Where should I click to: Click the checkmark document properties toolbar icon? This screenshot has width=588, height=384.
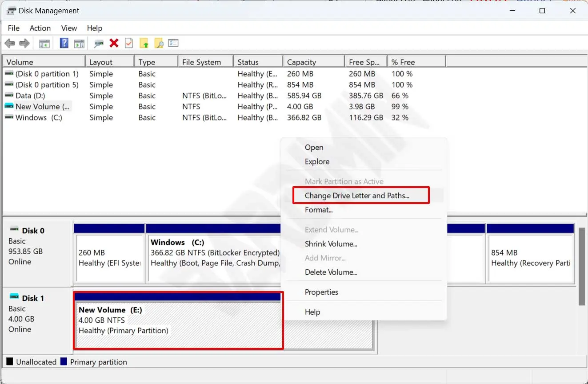(129, 43)
